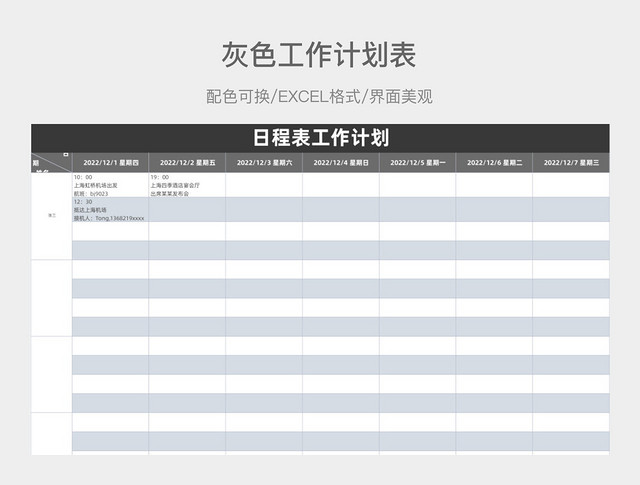Screen dimensions: 640x485
Task: Click the 12:30 抵达上海机场 schedule cell
Action: point(111,210)
